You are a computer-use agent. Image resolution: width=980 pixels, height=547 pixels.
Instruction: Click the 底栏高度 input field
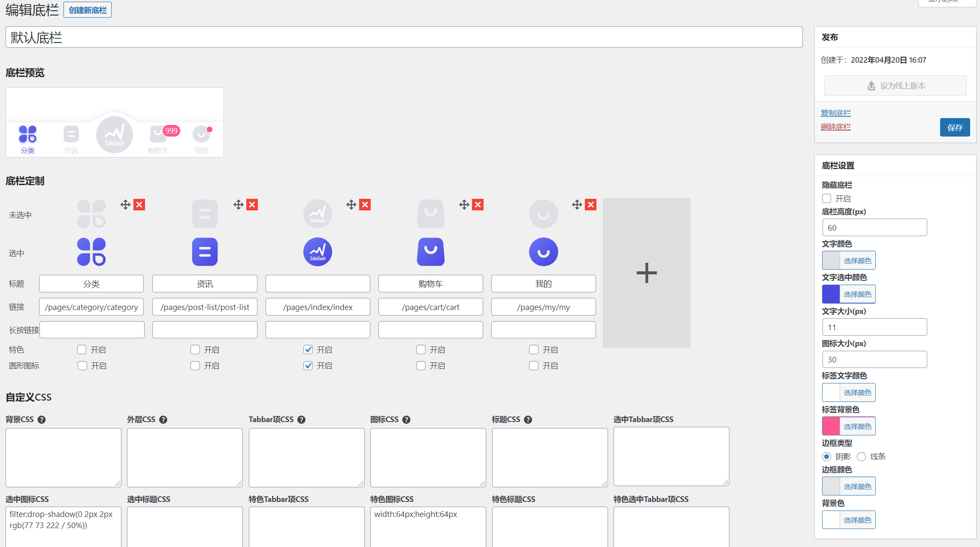(874, 228)
